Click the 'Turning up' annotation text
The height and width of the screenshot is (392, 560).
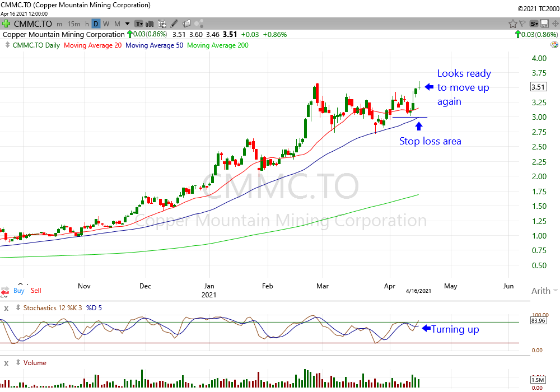(455, 329)
